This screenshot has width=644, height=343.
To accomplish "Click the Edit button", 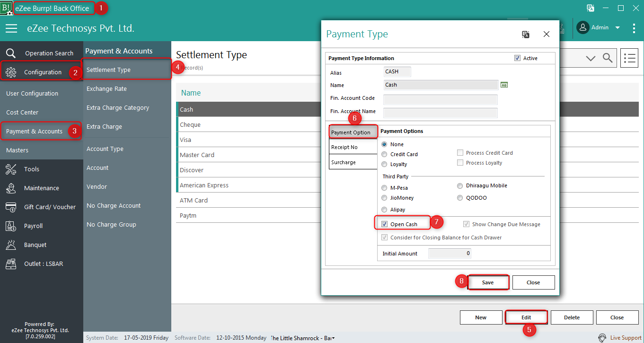I will click(x=526, y=317).
